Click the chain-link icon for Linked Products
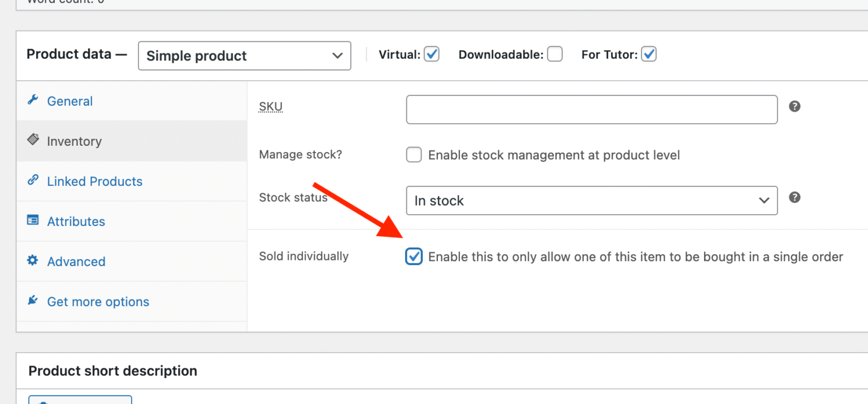The width and height of the screenshot is (868, 404). click(x=33, y=181)
